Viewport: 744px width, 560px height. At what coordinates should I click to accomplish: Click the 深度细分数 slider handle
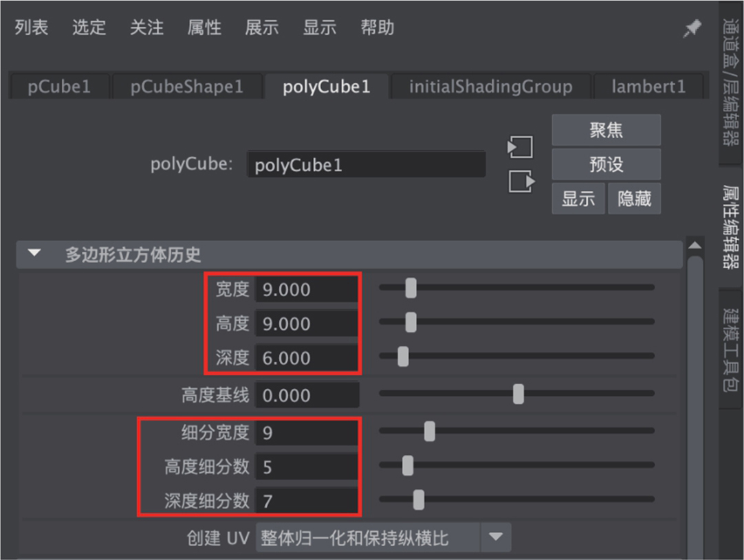tap(419, 500)
